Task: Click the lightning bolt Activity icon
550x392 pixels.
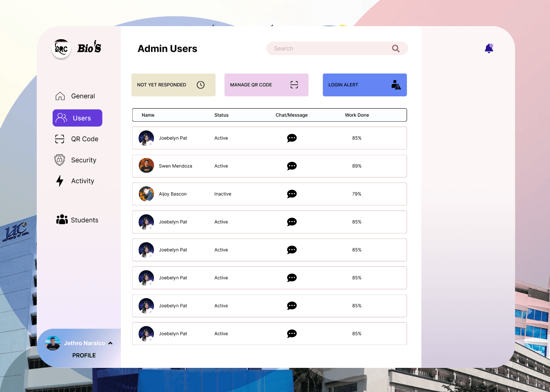Action: pyautogui.click(x=60, y=181)
